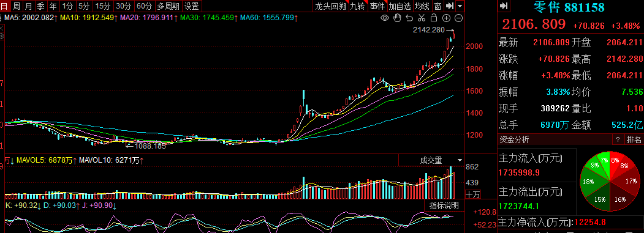Screen dimensions: 644x233
Task: Click the arrow icon beside 零售 title
Action: tap(504, 6)
